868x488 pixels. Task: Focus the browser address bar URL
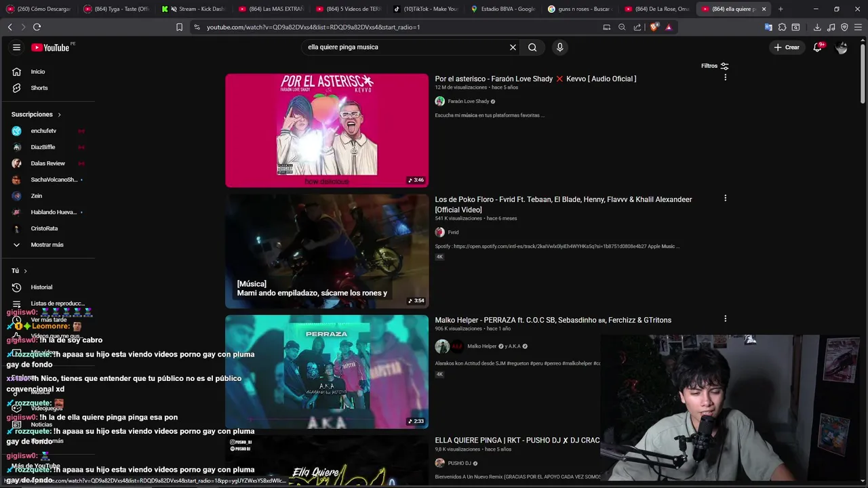313,27
